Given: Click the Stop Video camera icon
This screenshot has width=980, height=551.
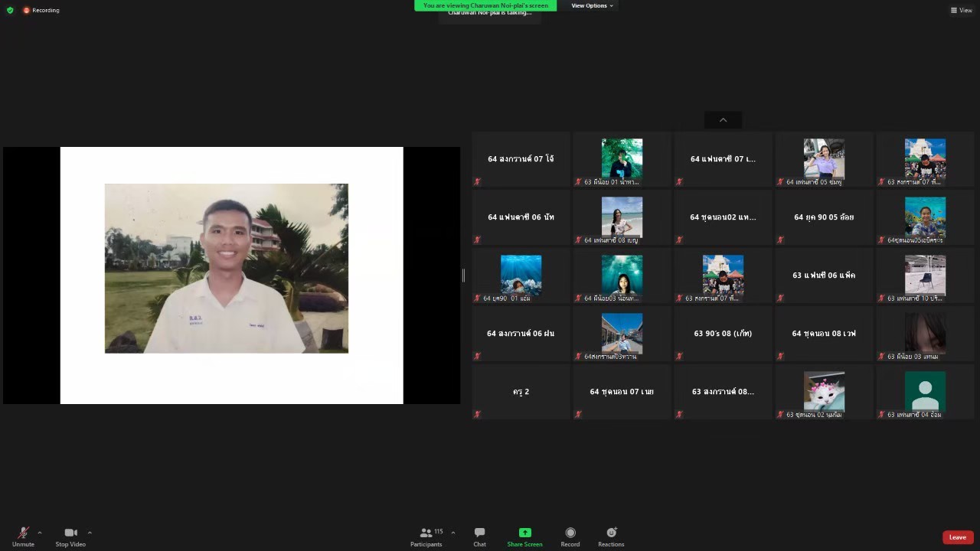Looking at the screenshot, I should [x=70, y=533].
